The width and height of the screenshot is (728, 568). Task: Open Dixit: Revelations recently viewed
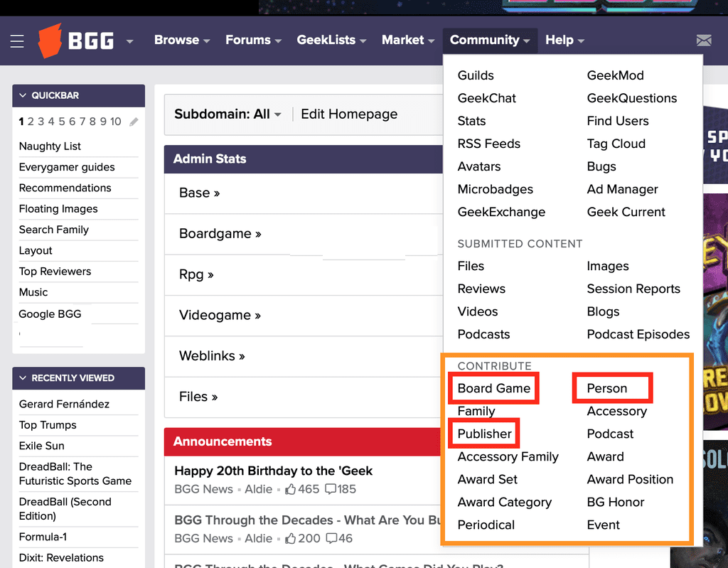point(61,557)
